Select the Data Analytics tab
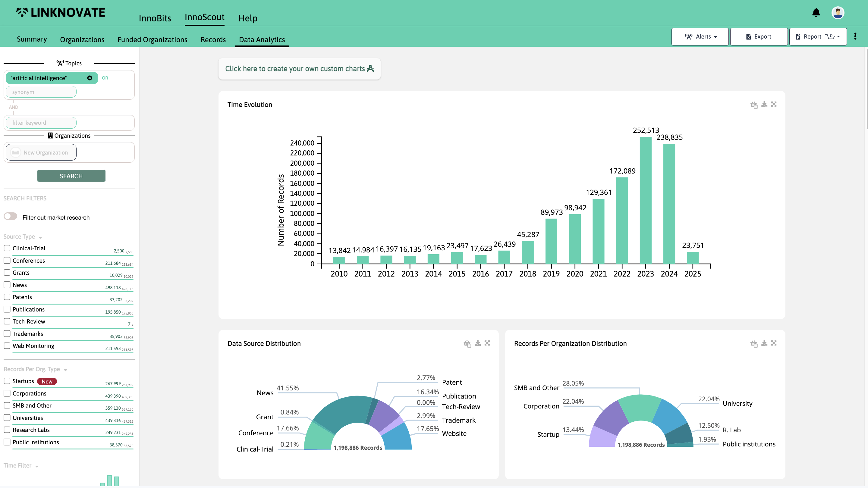Viewport: 868px width, 488px height. (x=262, y=39)
